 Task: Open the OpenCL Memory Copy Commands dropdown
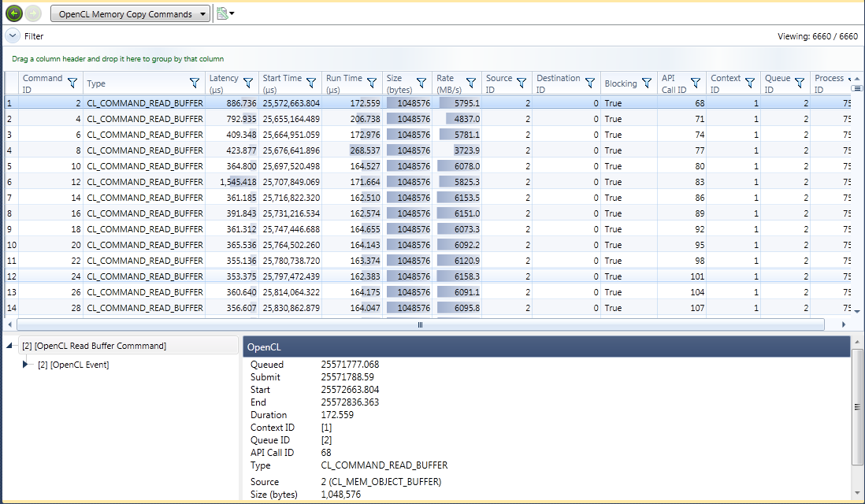(130, 14)
